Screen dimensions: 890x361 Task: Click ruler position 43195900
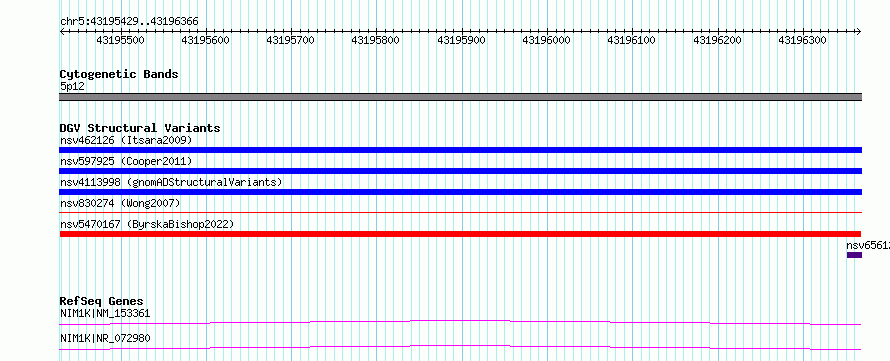(x=461, y=40)
